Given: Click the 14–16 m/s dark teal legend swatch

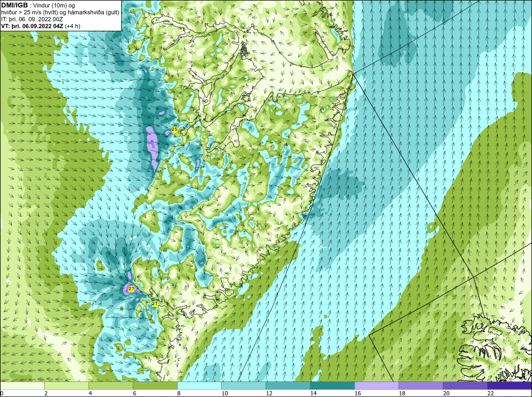Looking at the screenshot, I should pos(332,386).
